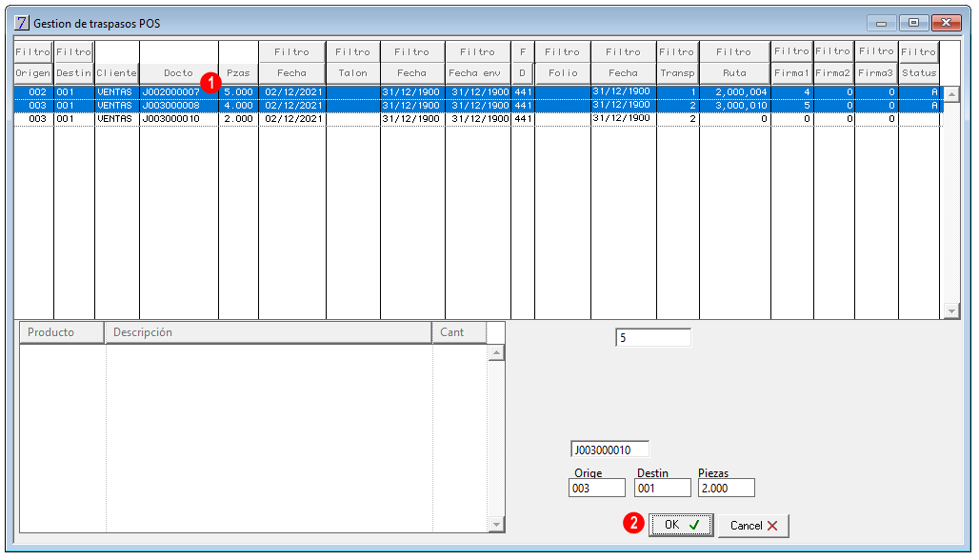The width and height of the screenshot is (979, 560).
Task: Click the Ruta column header
Action: pos(734,73)
